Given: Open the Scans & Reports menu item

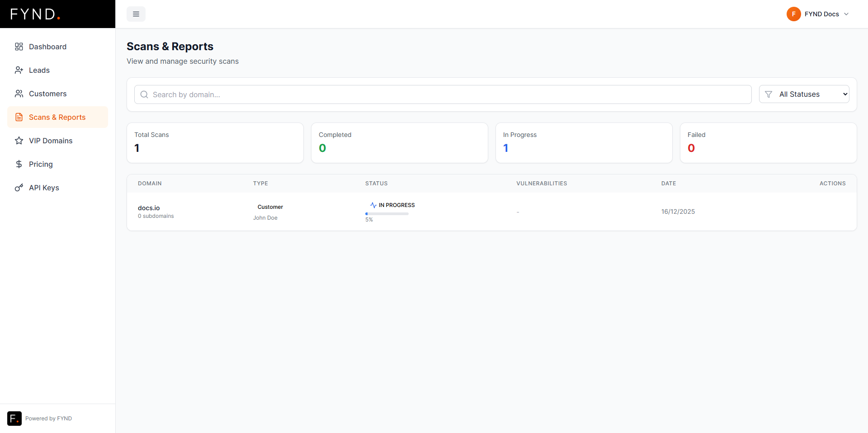Looking at the screenshot, I should coord(57,117).
